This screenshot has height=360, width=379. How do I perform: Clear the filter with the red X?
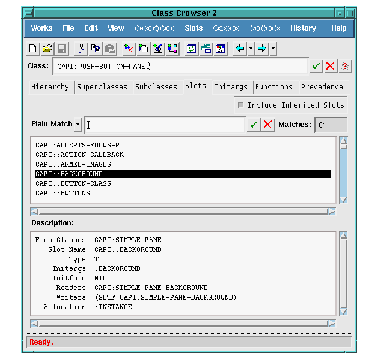point(268,125)
